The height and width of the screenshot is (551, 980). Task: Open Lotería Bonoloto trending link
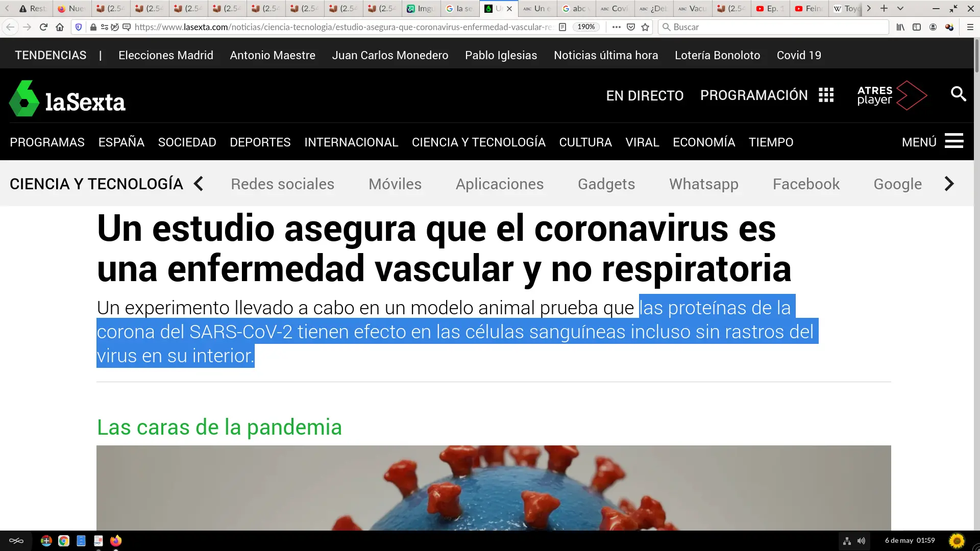(x=717, y=55)
